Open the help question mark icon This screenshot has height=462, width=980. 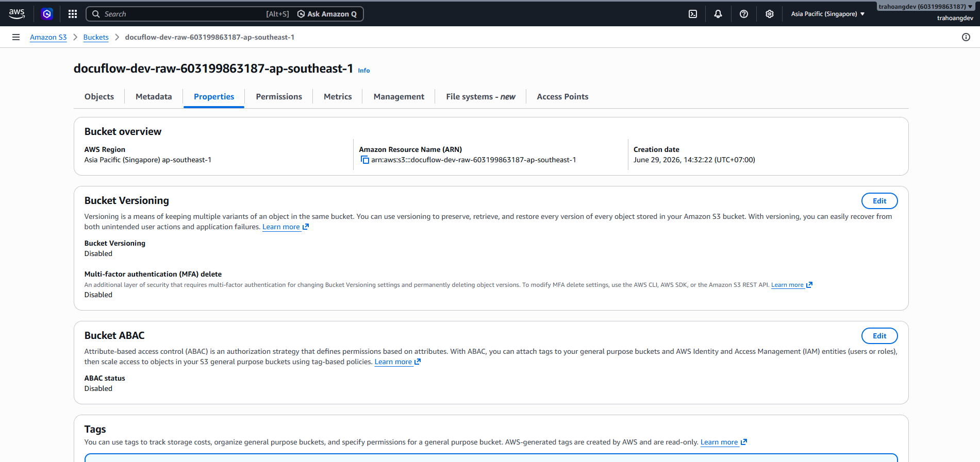(x=744, y=14)
